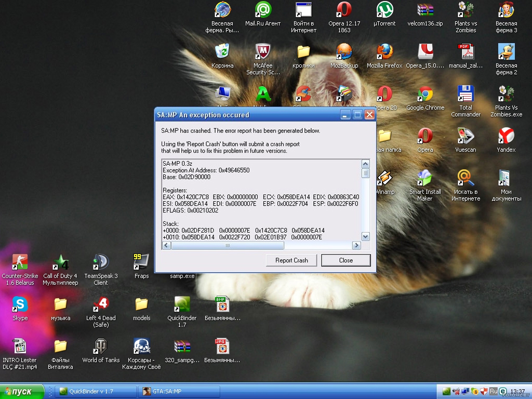Open the Войти в Интернет shortcut
The image size is (532, 399).
[303, 18]
